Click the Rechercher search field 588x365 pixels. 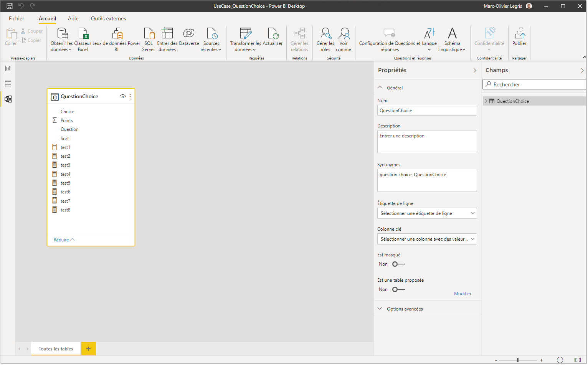534,84
